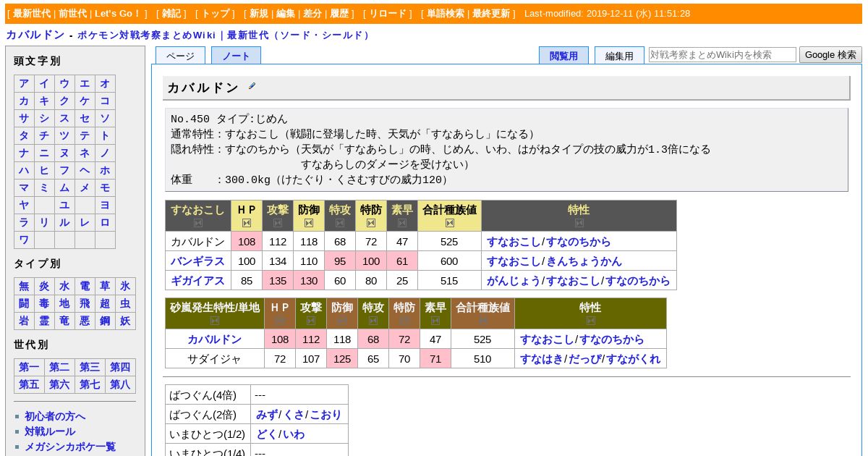Sort the すなおこし table by 合計種族値 icon
This screenshot has width=868, height=456.
(449, 223)
